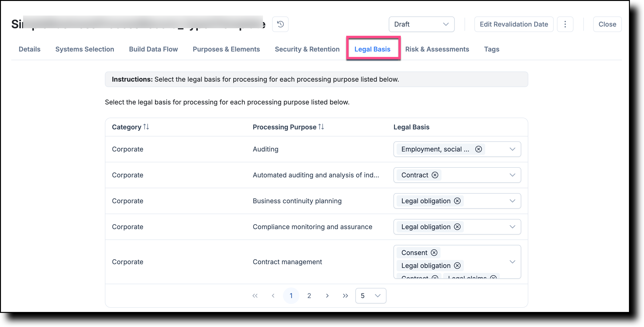
Task: Click Automated auditing and analysis purpose cell
Action: tap(316, 175)
